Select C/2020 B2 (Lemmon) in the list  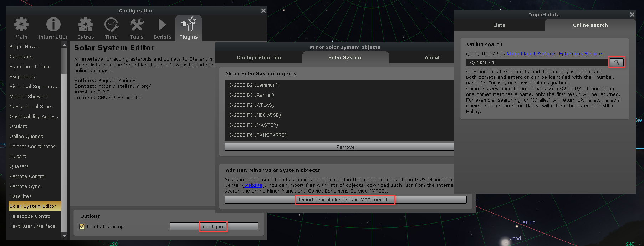[339, 85]
